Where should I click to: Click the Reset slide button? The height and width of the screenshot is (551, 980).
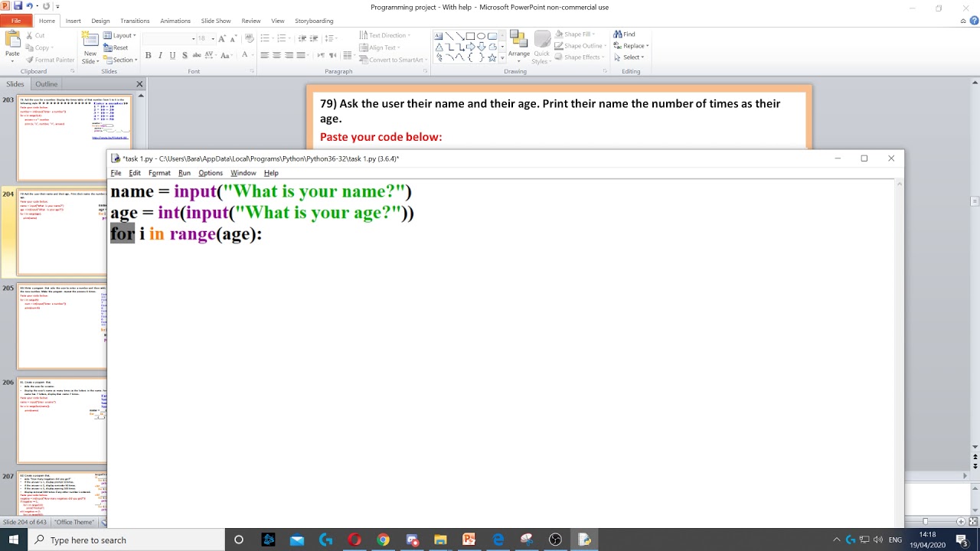click(x=116, y=47)
